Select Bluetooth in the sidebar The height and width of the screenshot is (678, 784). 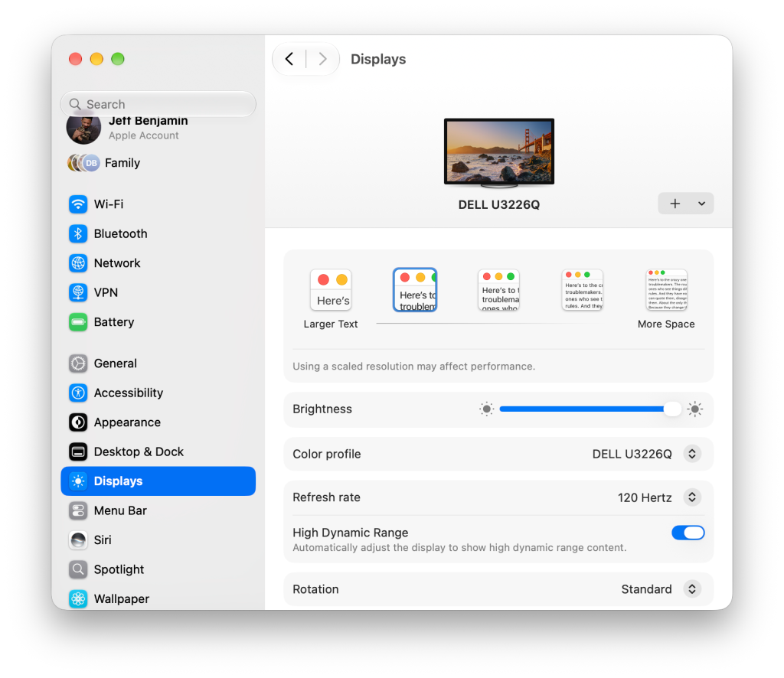tap(158, 234)
